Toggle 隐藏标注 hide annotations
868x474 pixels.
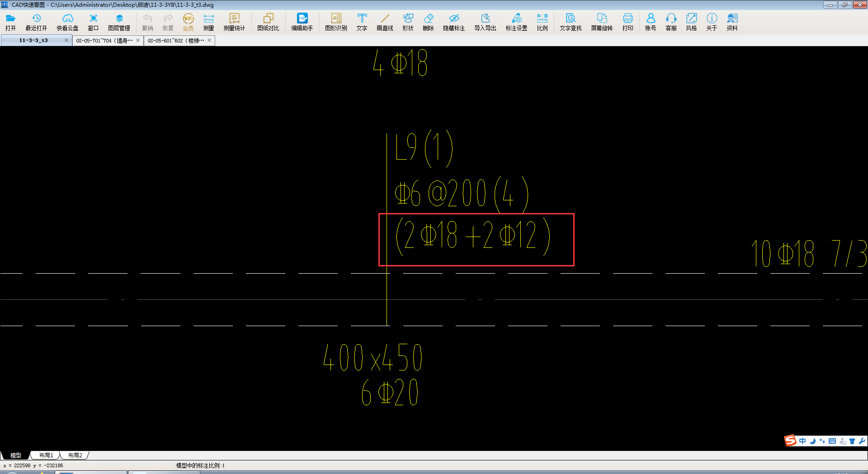(454, 22)
